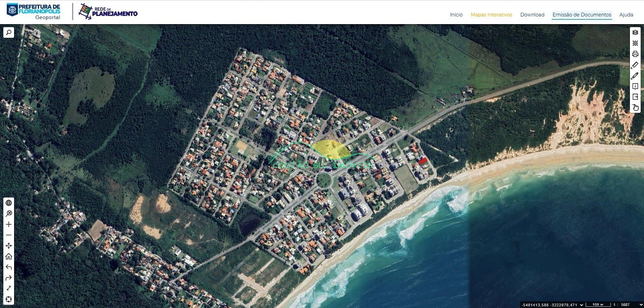
Task: Go back to previous map view
Action: point(8,267)
